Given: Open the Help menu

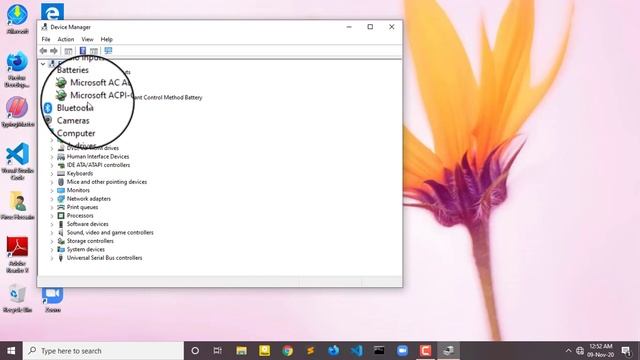Looking at the screenshot, I should (107, 39).
